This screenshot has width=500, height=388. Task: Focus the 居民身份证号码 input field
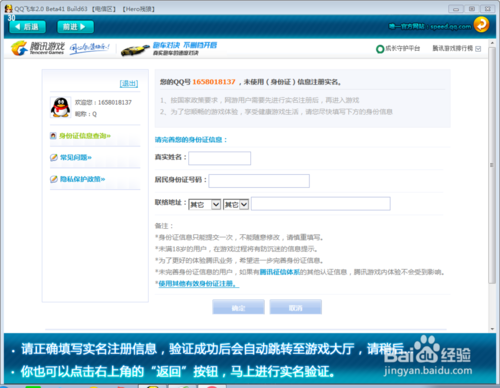pyautogui.click(x=259, y=181)
